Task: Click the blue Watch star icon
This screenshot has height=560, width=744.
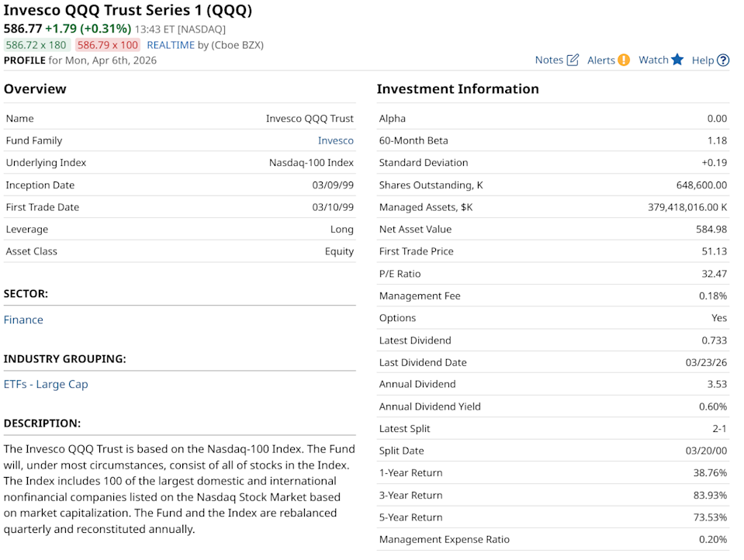Action: pyautogui.click(x=677, y=60)
